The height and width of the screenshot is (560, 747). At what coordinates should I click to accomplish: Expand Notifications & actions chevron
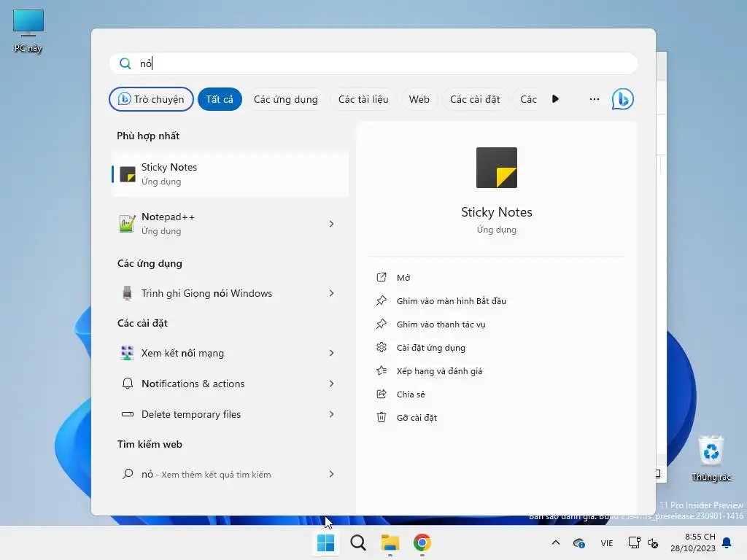pyautogui.click(x=332, y=384)
